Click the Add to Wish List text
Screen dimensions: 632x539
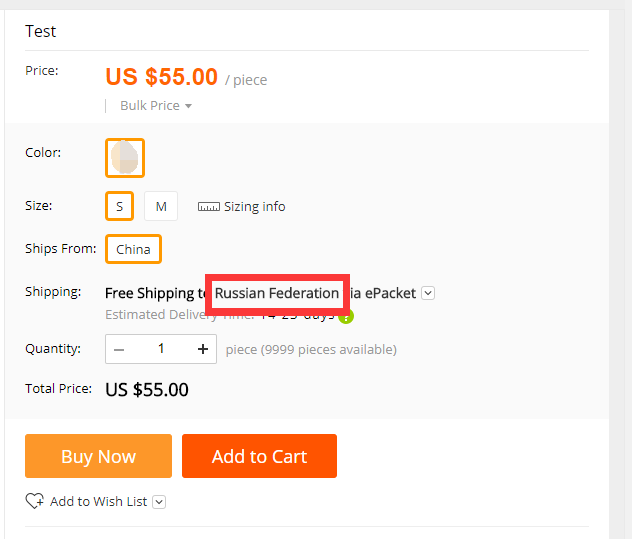[x=98, y=501]
